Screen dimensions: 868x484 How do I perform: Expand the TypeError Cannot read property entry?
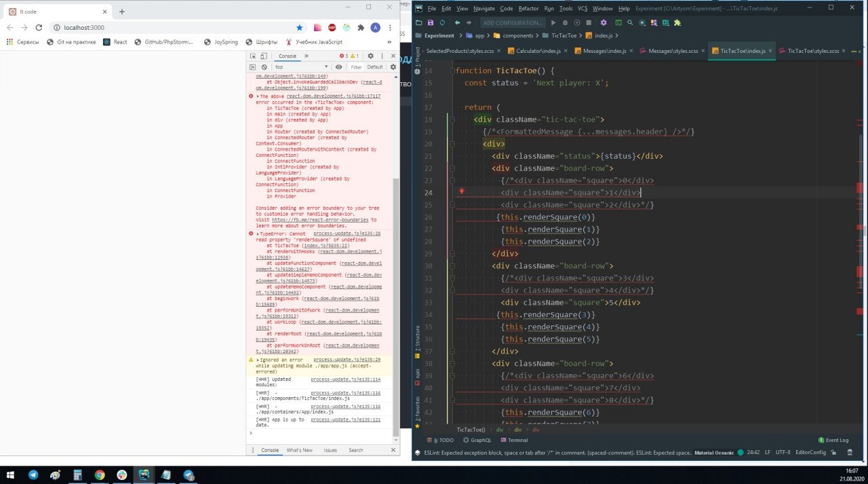coord(258,234)
